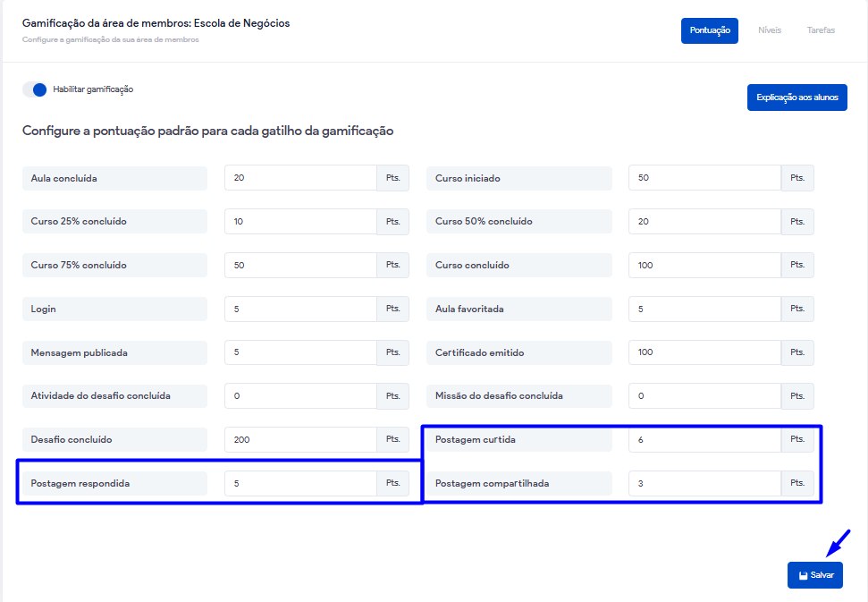Screen dimensions: 868x602
Task: Focus the Aula favoritada points field
Action: (x=704, y=309)
